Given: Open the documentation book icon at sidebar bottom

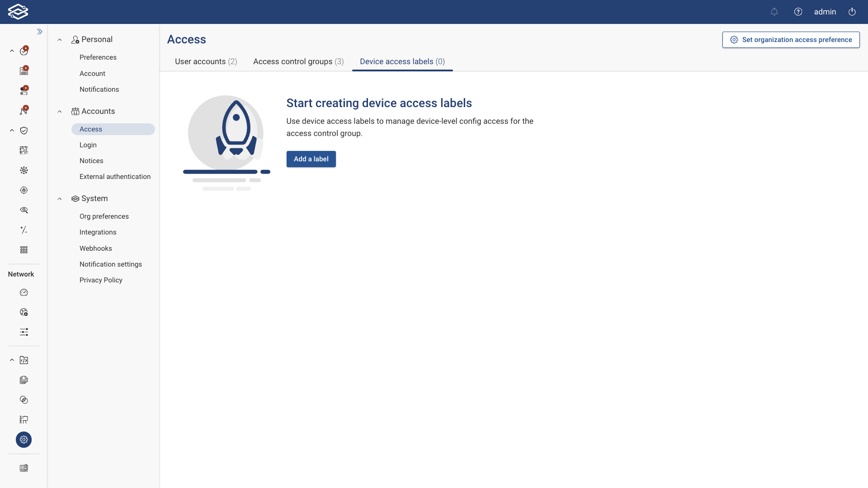Looking at the screenshot, I should pos(24,468).
